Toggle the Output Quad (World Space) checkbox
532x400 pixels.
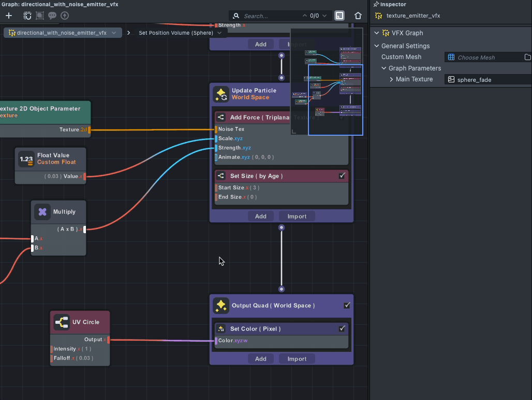click(347, 306)
